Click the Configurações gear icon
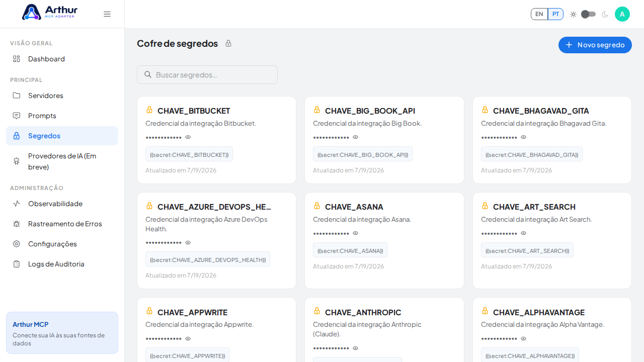Viewport: 644px width, 362px height. tap(17, 244)
